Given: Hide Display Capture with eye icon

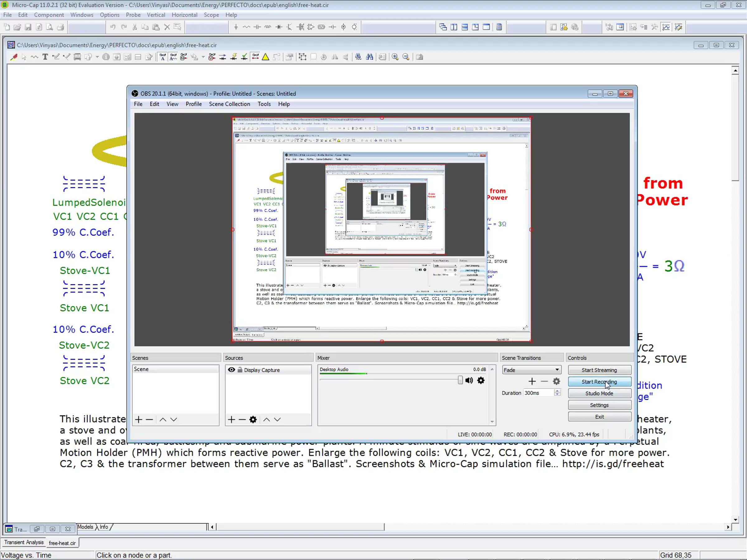Looking at the screenshot, I should click(231, 370).
